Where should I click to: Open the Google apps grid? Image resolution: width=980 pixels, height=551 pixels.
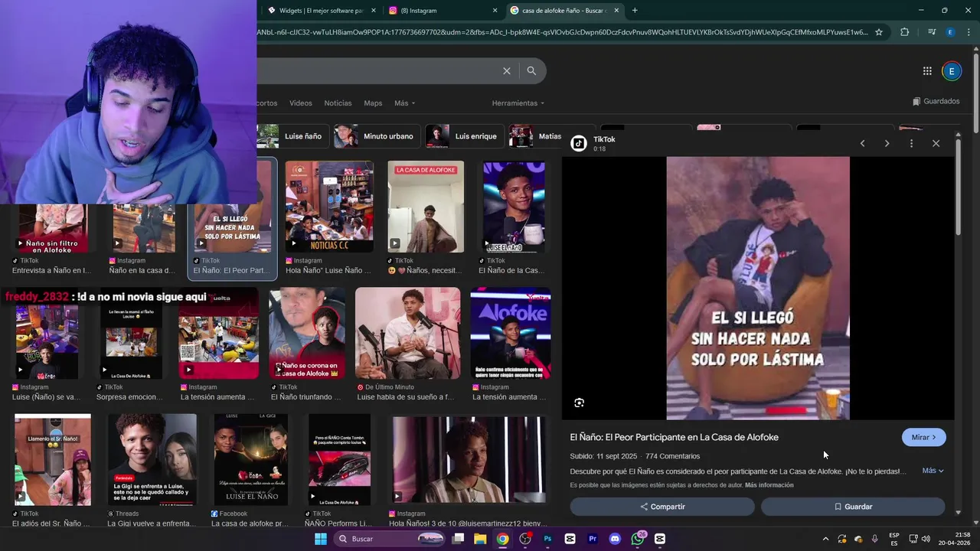[x=927, y=71]
